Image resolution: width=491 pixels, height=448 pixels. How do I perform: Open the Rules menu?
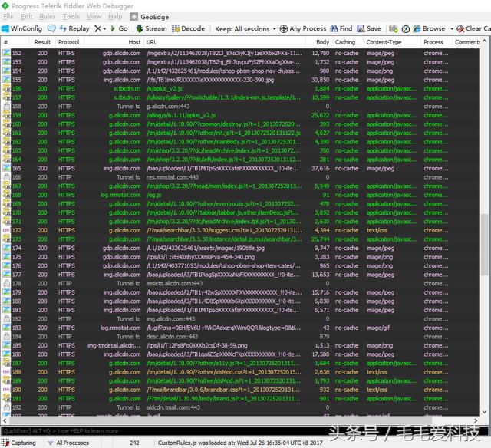(48, 17)
